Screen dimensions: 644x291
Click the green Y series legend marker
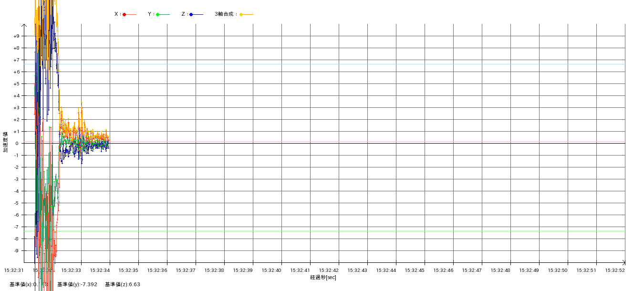158,14
